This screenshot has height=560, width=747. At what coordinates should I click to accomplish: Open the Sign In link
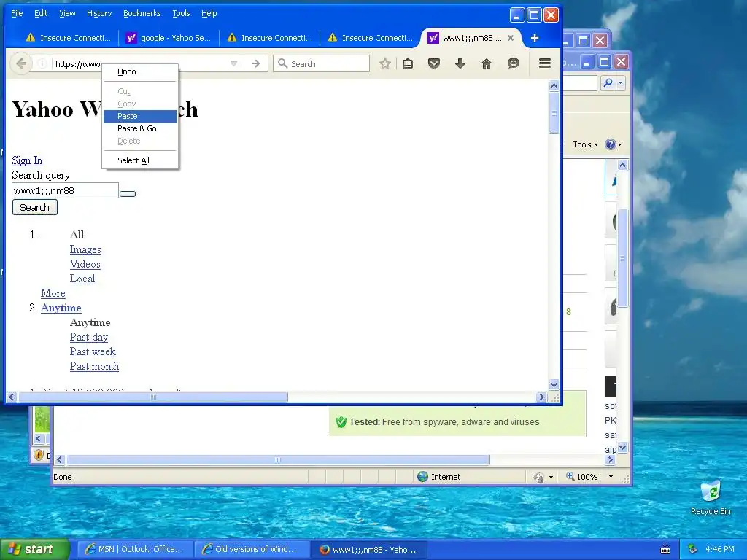[27, 160]
